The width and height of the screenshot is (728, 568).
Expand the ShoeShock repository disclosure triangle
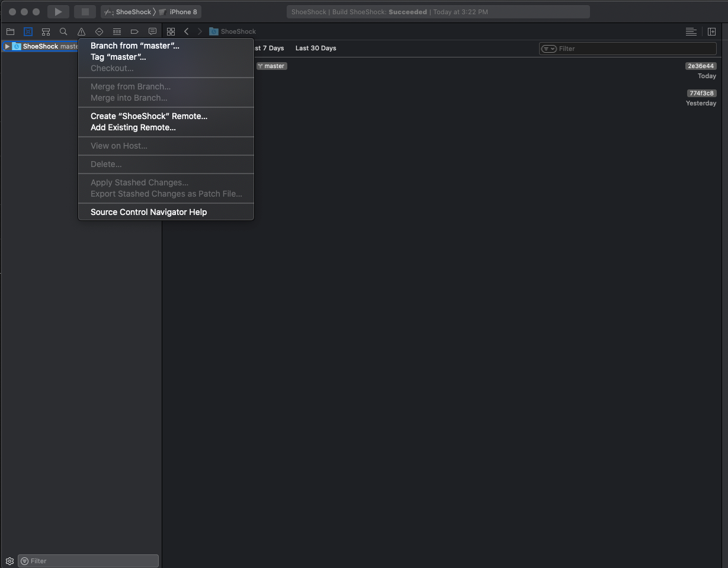tap(7, 46)
